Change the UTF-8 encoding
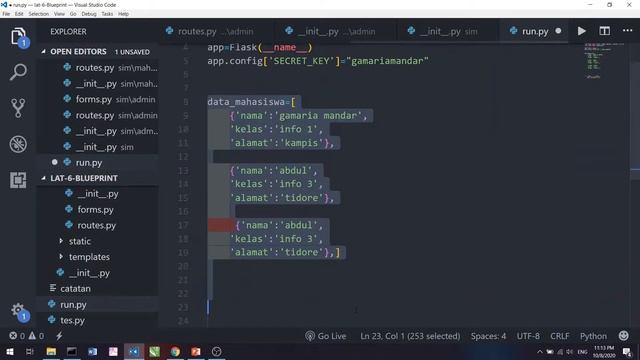 click(x=528, y=336)
